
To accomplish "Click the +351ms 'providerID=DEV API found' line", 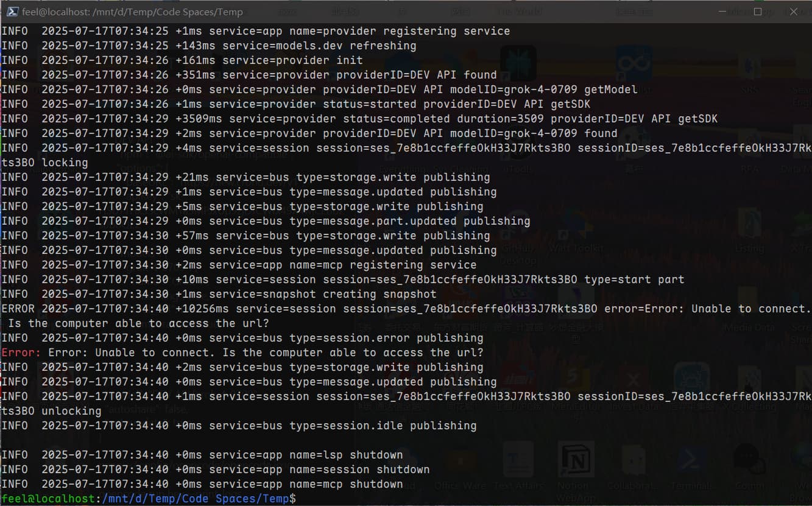I will coord(249,75).
